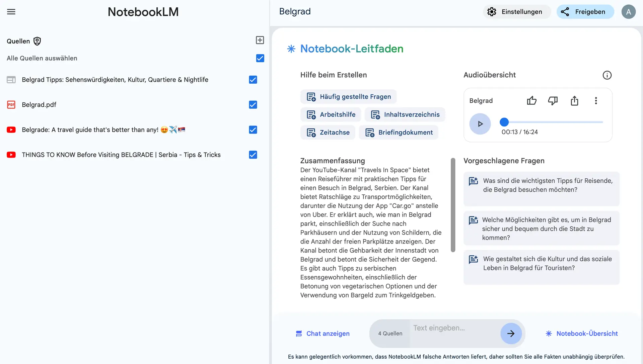Click the Notebook-Leitfaden heading
Screen dimensions: 643x364
pyautogui.click(x=352, y=49)
